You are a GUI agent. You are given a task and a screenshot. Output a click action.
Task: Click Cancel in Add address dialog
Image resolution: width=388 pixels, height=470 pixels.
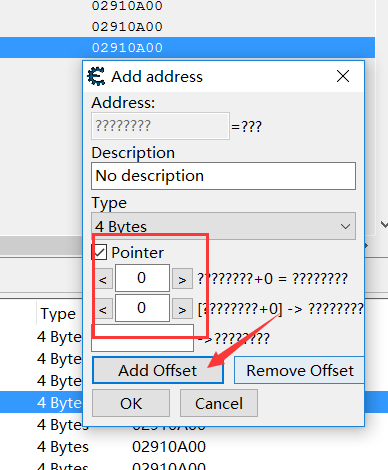[x=219, y=403]
